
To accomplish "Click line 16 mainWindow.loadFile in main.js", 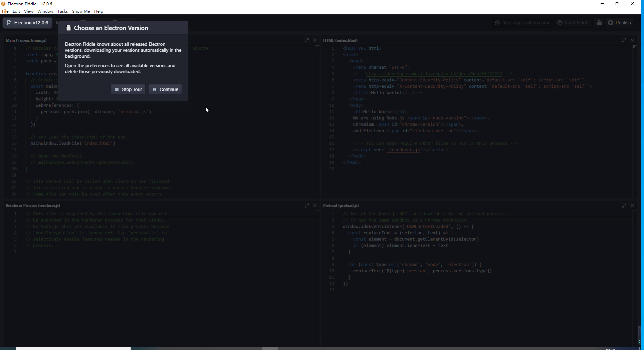I will 73,143.
